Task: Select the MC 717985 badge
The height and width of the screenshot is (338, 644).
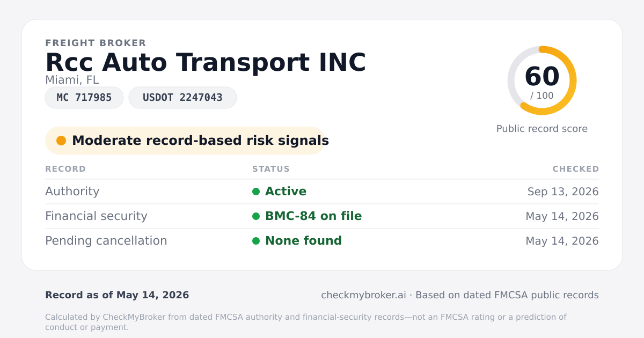Action: (x=84, y=98)
